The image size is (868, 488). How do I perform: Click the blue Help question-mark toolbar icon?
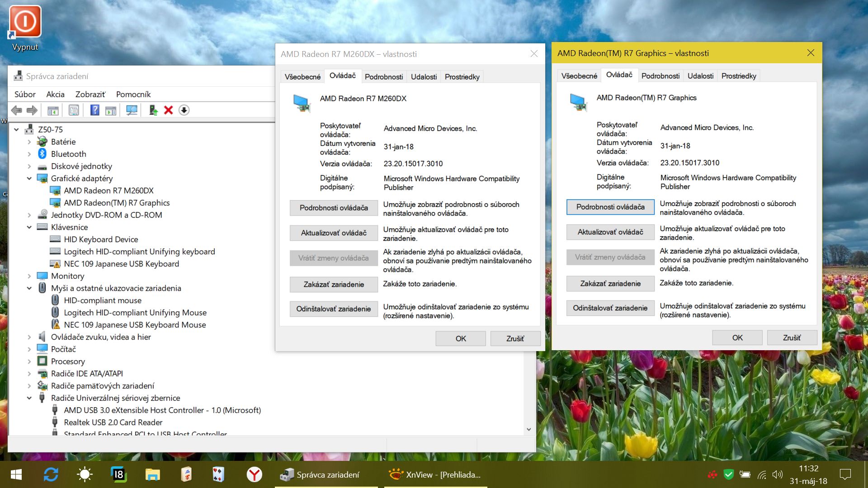click(94, 110)
